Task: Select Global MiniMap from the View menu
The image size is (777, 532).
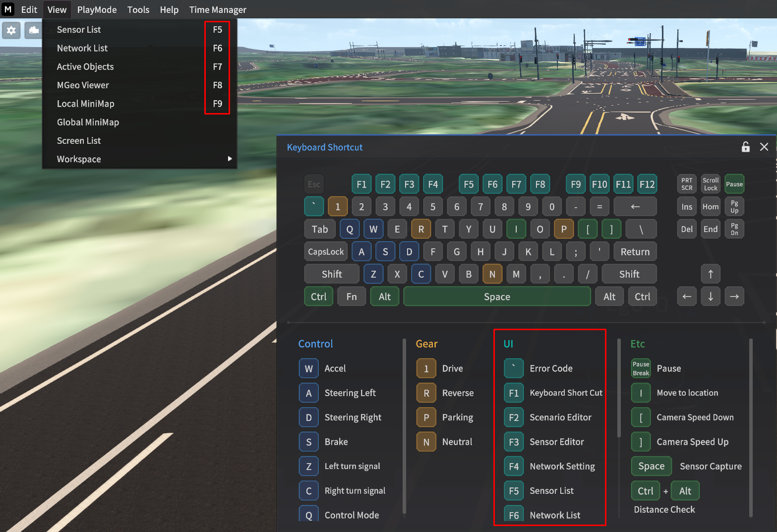Action: [x=88, y=122]
